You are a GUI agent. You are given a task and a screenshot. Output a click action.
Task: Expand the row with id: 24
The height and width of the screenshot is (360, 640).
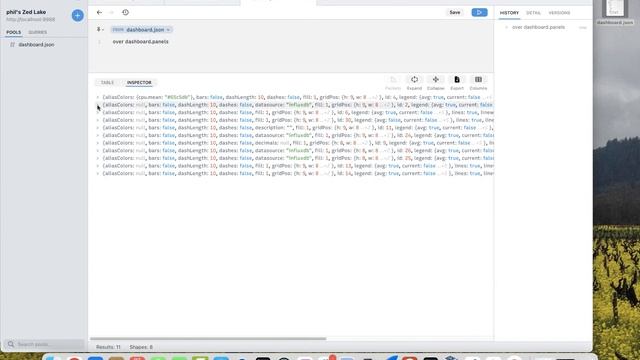tap(98, 135)
